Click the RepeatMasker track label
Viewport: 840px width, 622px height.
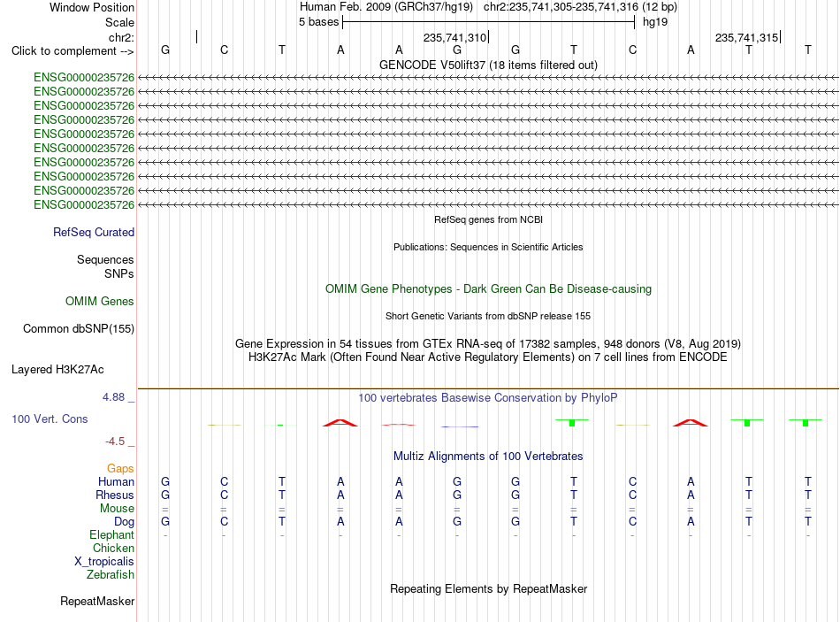click(x=97, y=601)
